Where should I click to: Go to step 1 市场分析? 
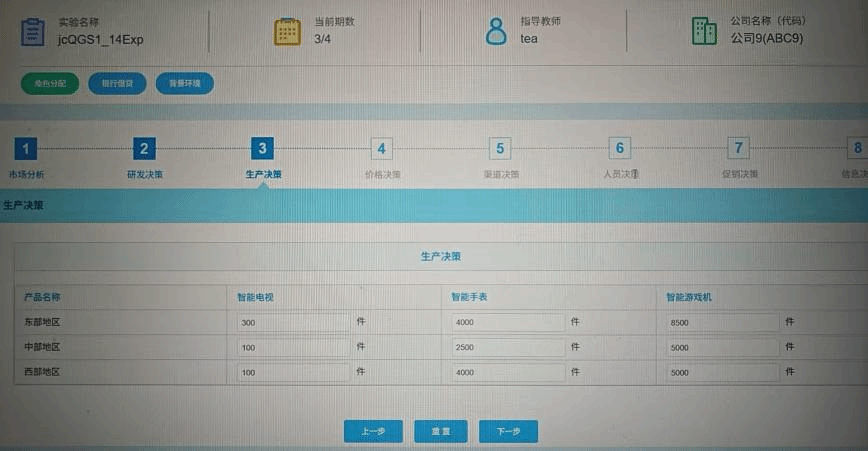click(x=26, y=150)
